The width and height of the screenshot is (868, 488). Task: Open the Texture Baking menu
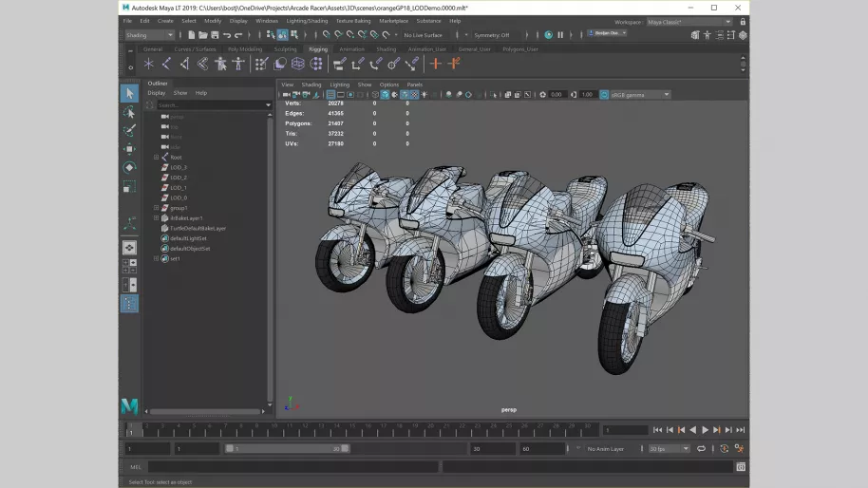(353, 21)
